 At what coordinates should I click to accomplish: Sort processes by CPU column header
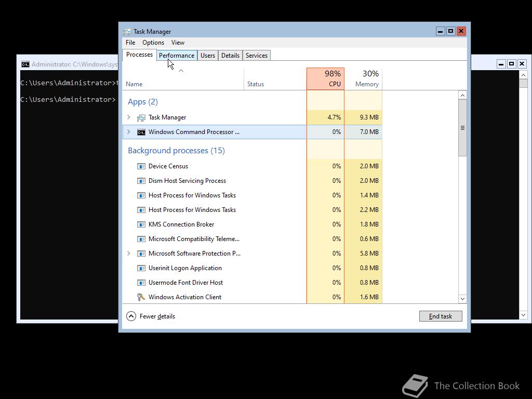coord(325,79)
